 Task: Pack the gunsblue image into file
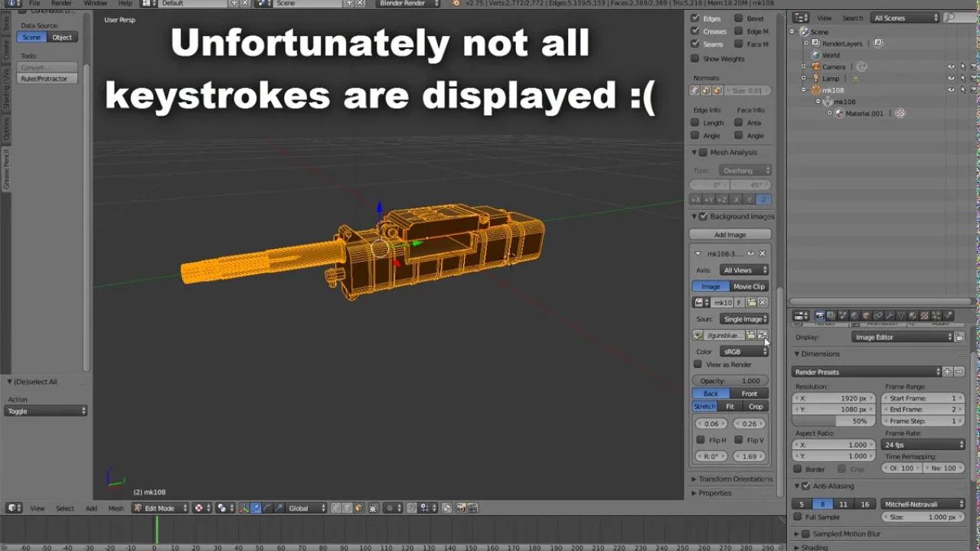[697, 335]
